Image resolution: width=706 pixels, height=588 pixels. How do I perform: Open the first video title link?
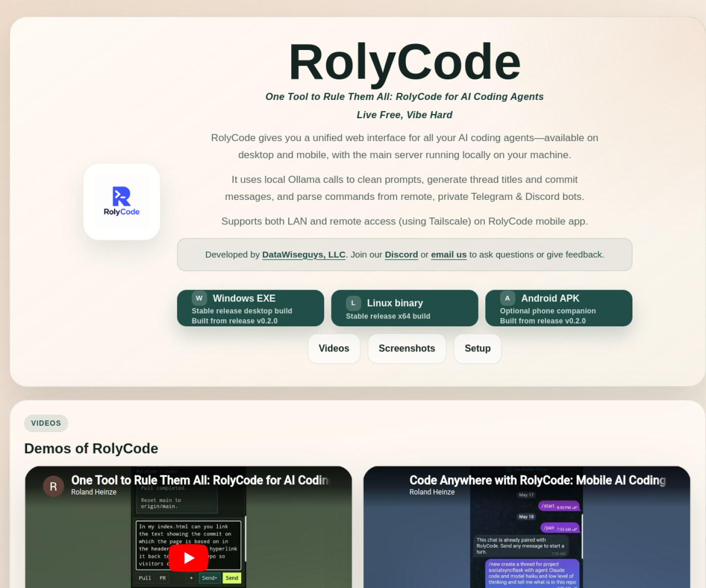click(x=201, y=480)
